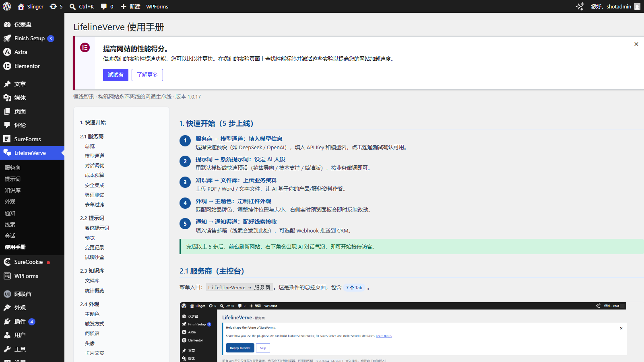Screen dimensions: 644x362
Task: Jump to 试聊沙盒 in contents
Action: (95, 257)
